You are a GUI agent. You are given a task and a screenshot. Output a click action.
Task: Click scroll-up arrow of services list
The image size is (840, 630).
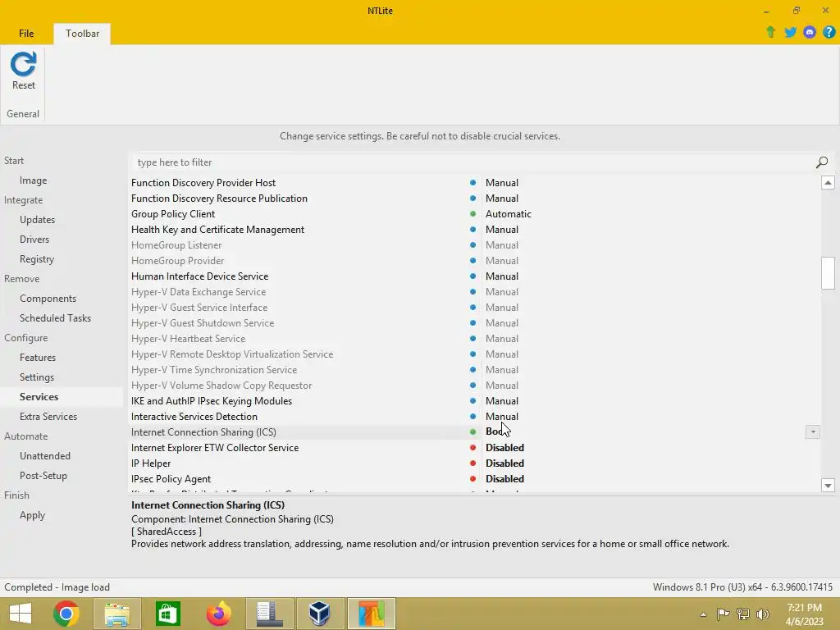pos(828,183)
